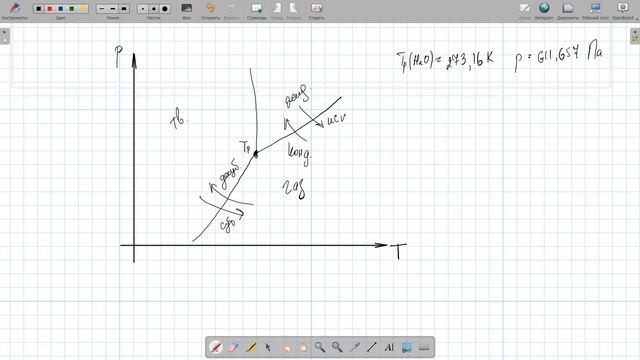640x360 pixels.
Task: Select the capture region tool
Action: [x=407, y=347]
